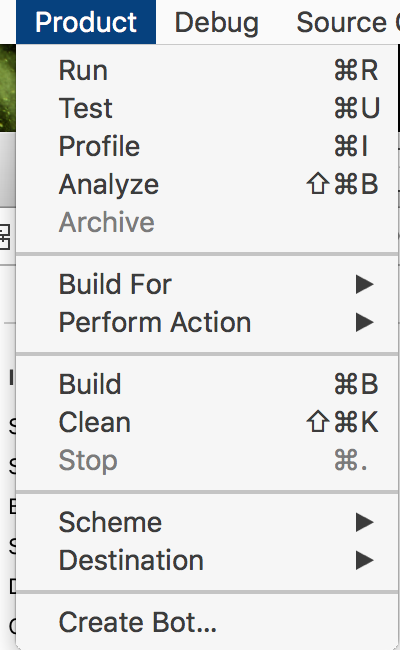Expand the Build For submenu
This screenshot has height=650, width=400.
[207, 284]
